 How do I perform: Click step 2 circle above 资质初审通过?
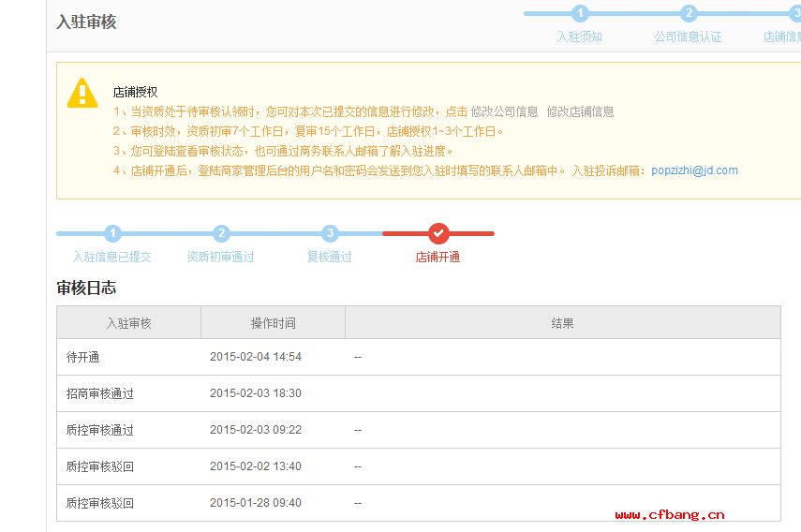[221, 233]
